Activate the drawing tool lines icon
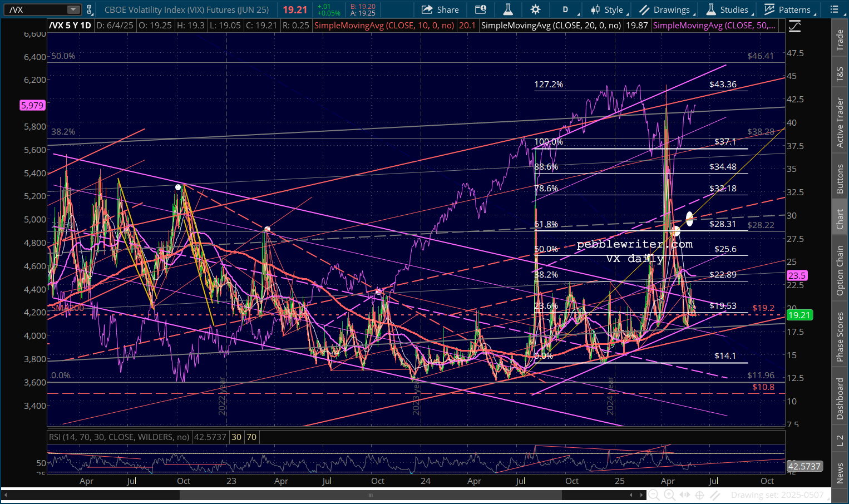The height and width of the screenshot is (504, 849). click(715, 495)
